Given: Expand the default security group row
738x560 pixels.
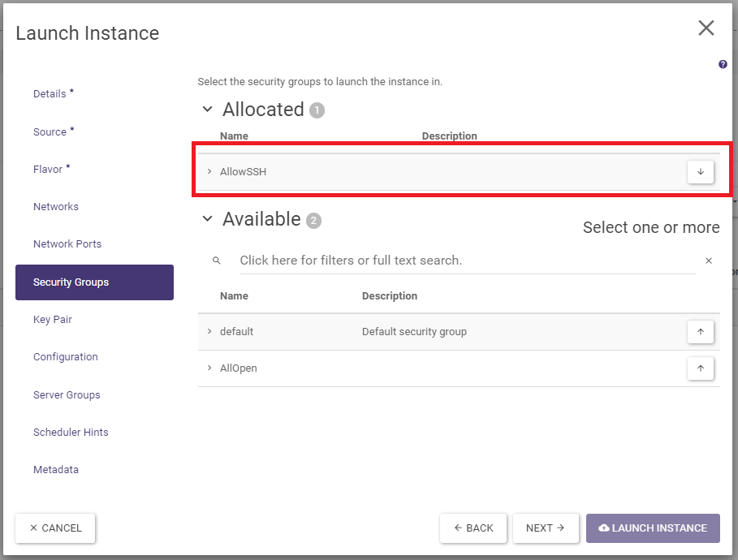Looking at the screenshot, I should [209, 332].
